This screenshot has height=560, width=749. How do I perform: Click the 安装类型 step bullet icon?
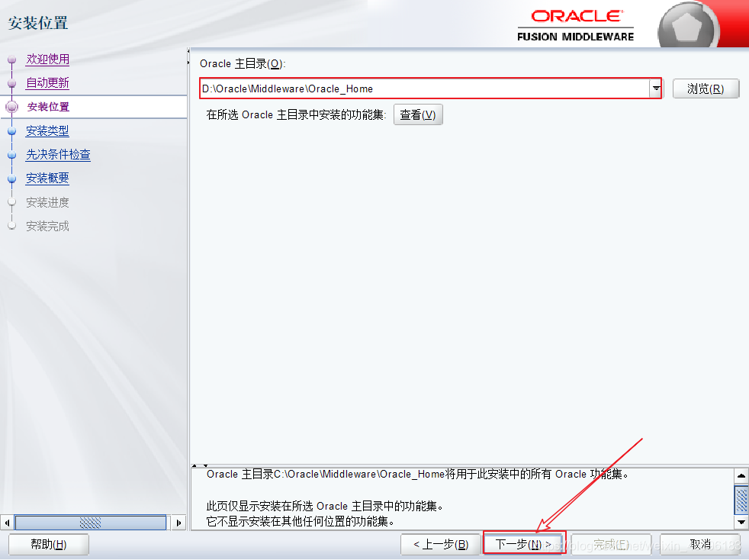(x=12, y=131)
